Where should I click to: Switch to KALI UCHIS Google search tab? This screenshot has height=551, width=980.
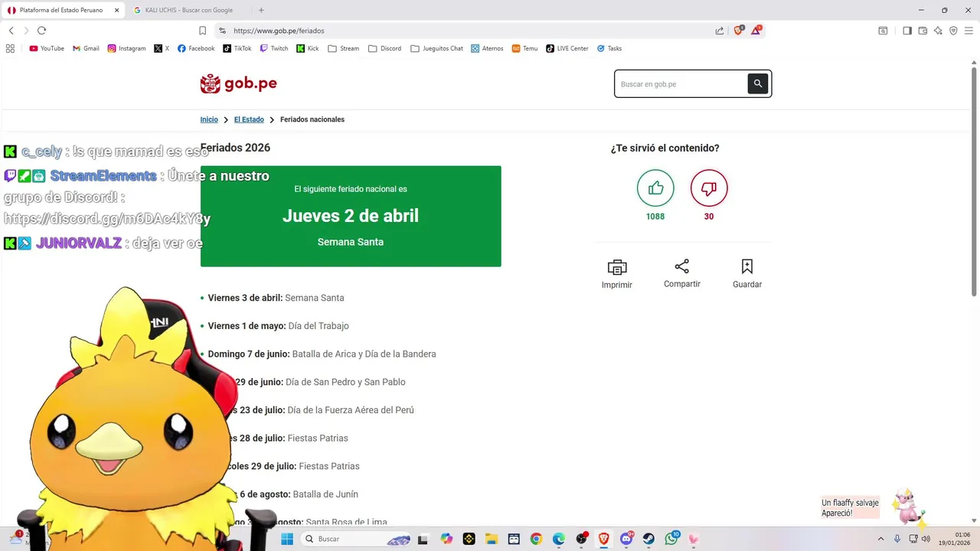click(x=188, y=10)
